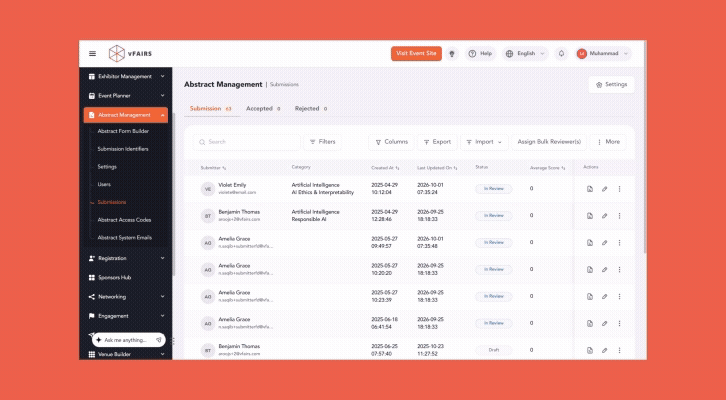726x400 pixels.
Task: Switch to the Accepted tab
Action: coord(263,109)
